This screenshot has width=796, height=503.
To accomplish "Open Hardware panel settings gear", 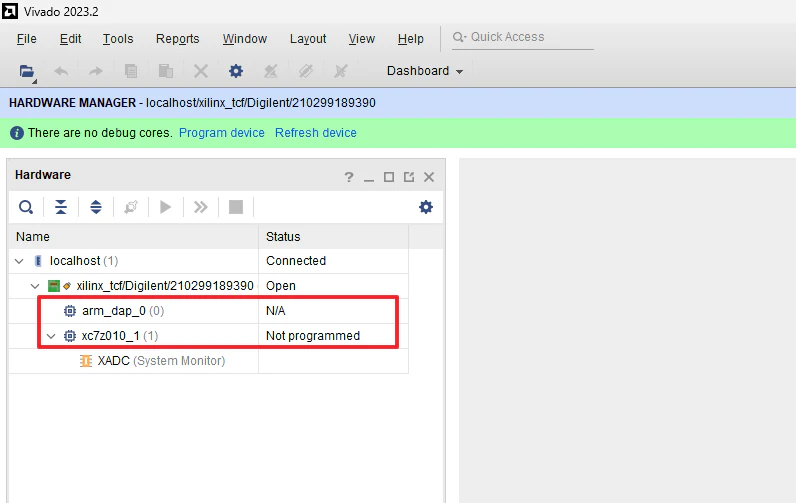I will coord(426,207).
